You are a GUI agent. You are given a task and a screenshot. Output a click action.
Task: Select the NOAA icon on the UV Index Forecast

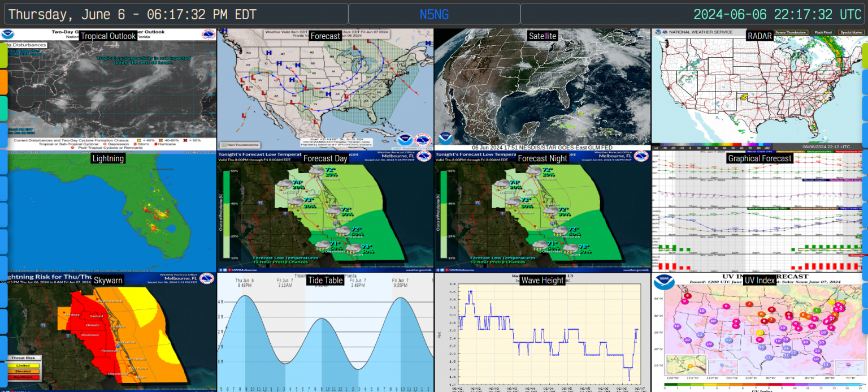664,281
